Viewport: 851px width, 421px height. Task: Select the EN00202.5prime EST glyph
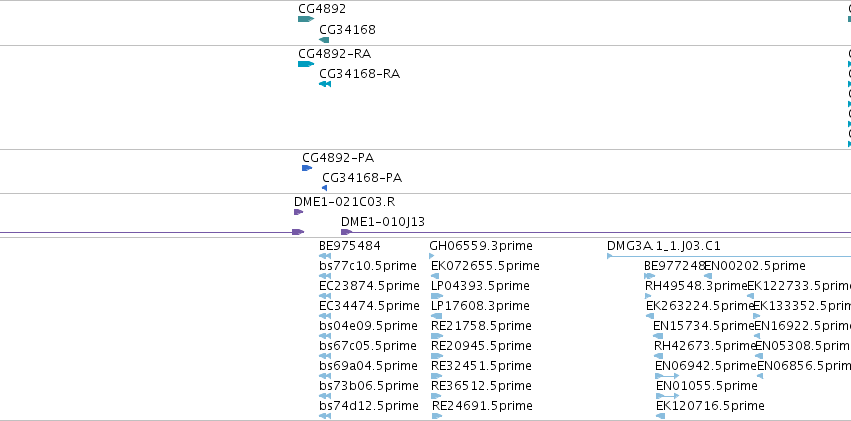coord(708,276)
